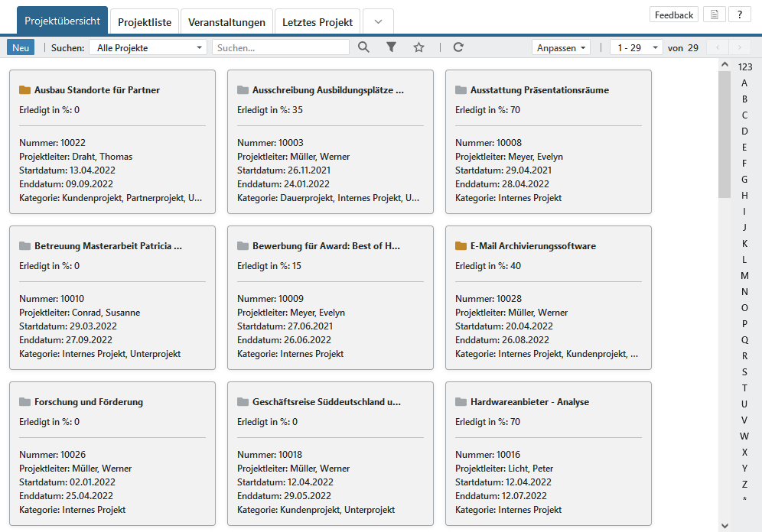Switch to the Veranstaltungen tab
The width and height of the screenshot is (762, 532).
coord(227,22)
